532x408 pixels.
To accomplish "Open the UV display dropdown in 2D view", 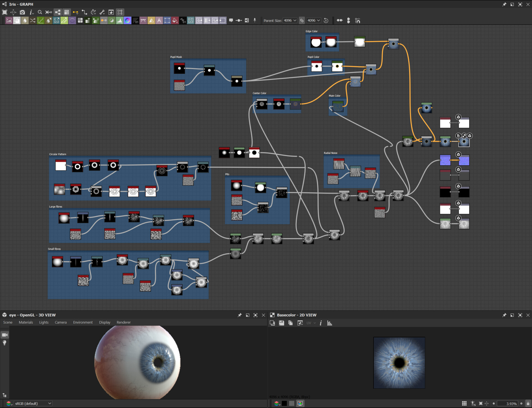I will [x=311, y=323].
